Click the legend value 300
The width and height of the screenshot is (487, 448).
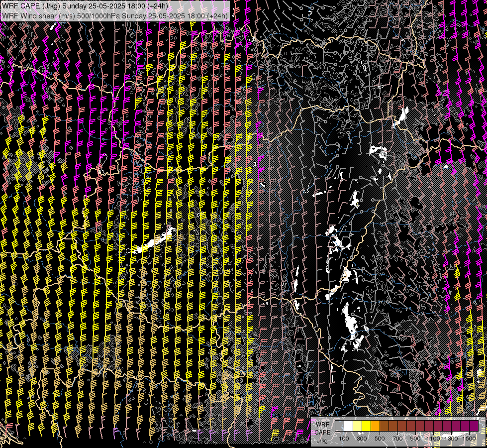click(x=362, y=439)
